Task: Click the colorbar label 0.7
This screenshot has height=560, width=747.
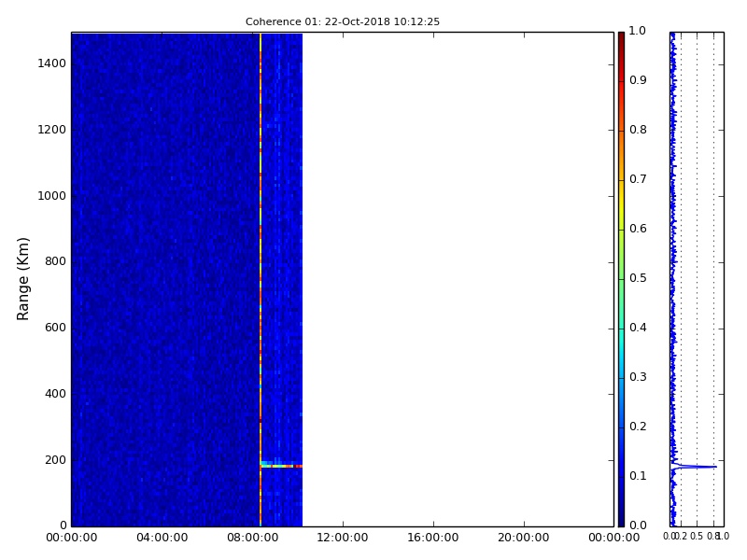Action: (x=638, y=179)
